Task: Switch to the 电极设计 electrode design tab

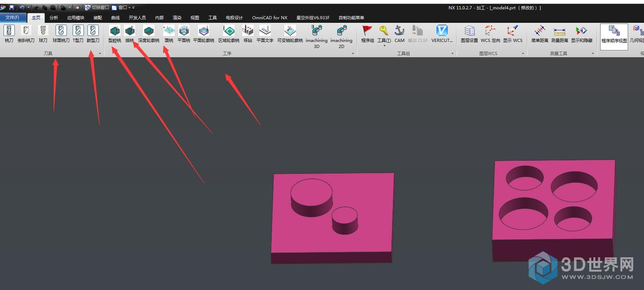Action: click(234, 18)
